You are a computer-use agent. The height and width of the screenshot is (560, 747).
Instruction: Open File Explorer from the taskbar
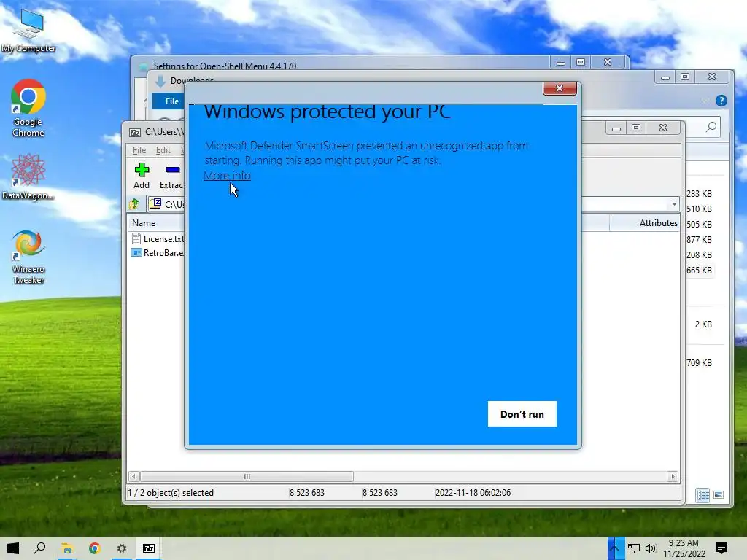(x=67, y=548)
